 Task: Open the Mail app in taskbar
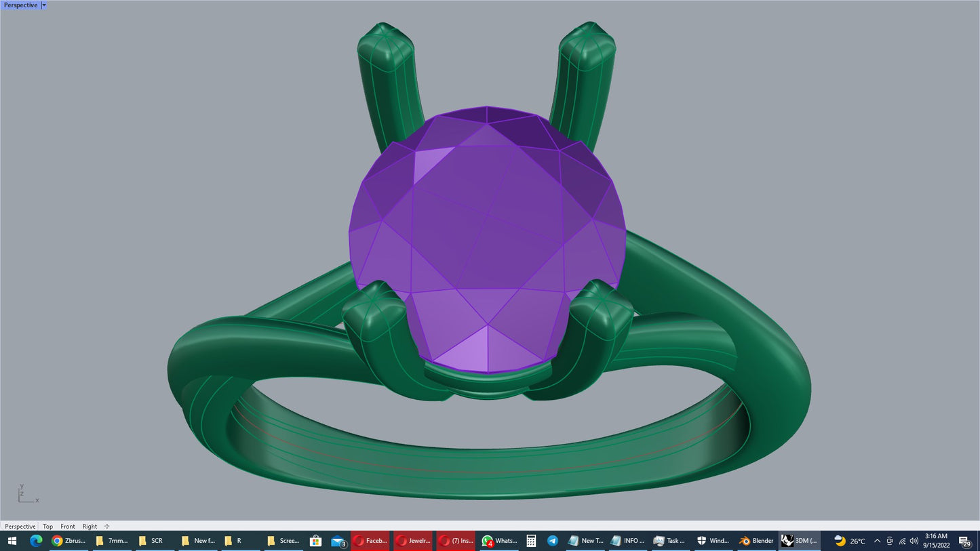tap(338, 540)
